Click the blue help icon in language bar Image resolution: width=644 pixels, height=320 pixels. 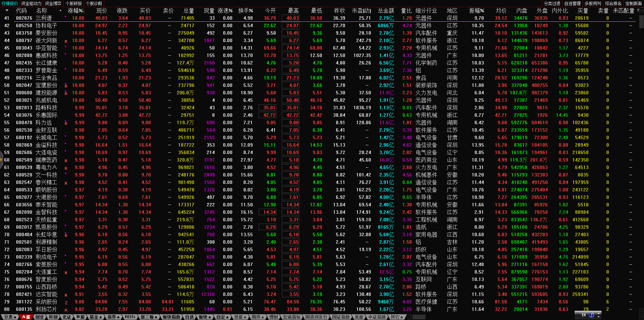click(591, 315)
